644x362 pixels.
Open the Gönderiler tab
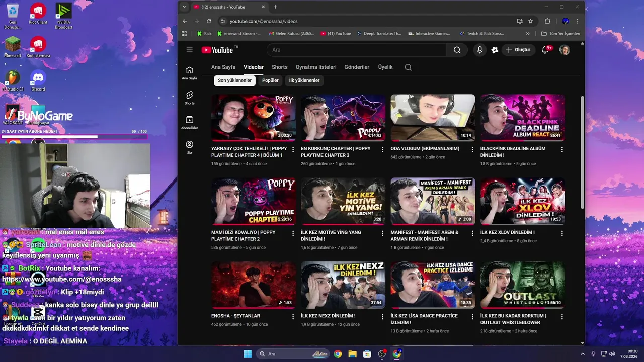357,67
